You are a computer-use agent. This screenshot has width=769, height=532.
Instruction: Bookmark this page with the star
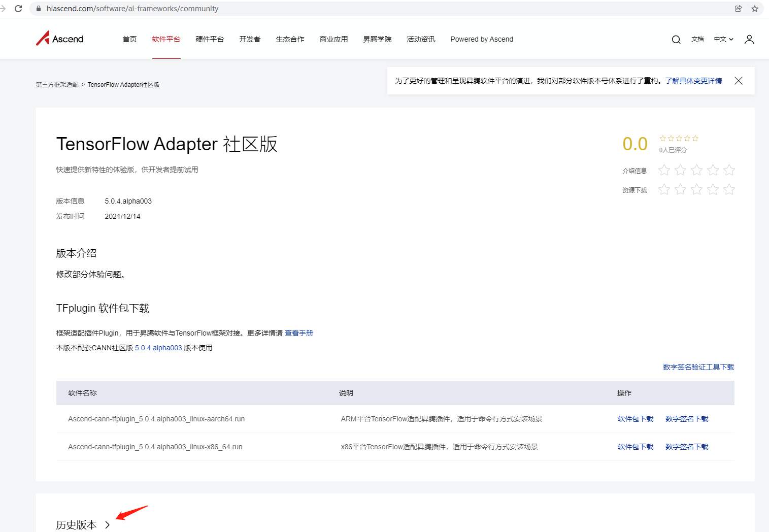click(x=755, y=9)
